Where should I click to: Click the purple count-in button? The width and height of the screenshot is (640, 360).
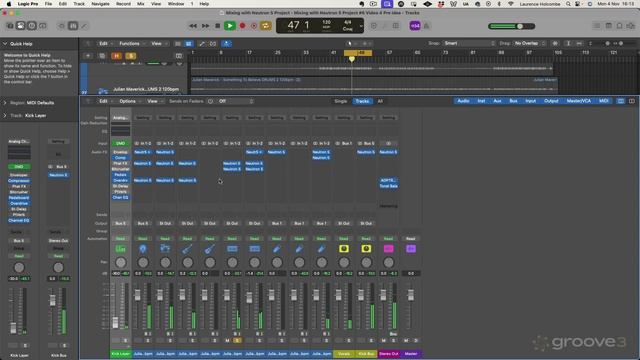pos(415,26)
